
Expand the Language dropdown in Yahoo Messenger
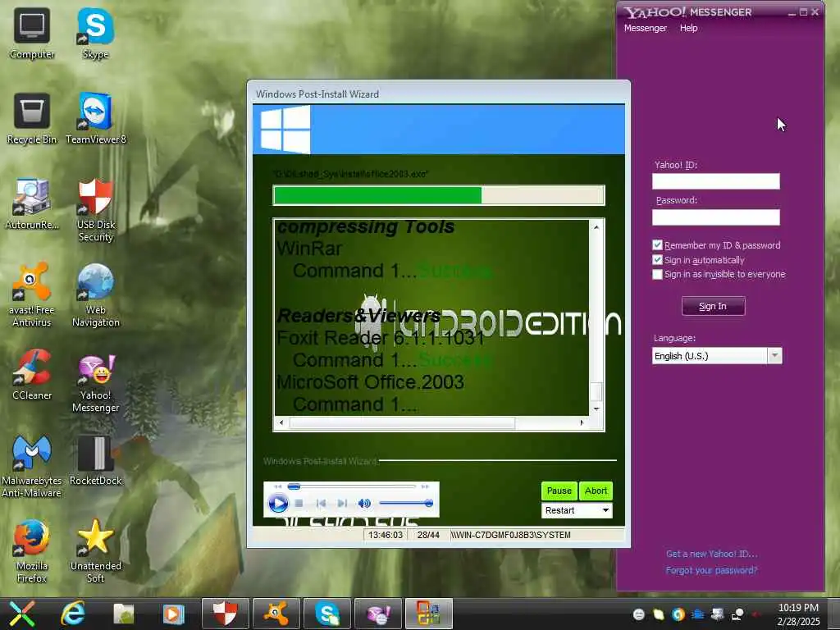774,356
